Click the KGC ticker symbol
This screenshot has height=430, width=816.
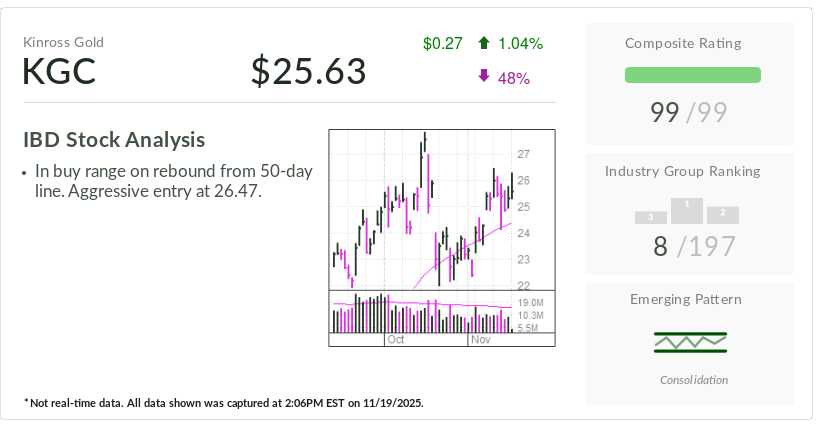(60, 71)
